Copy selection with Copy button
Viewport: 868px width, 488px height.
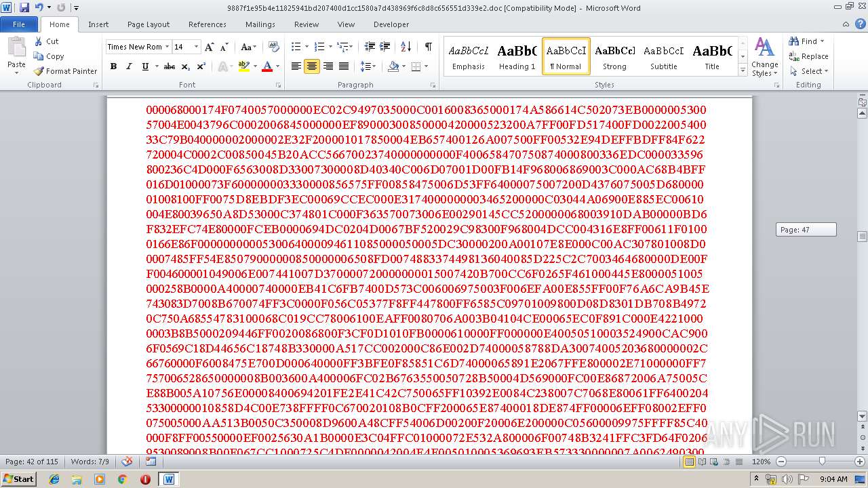pyautogui.click(x=49, y=56)
